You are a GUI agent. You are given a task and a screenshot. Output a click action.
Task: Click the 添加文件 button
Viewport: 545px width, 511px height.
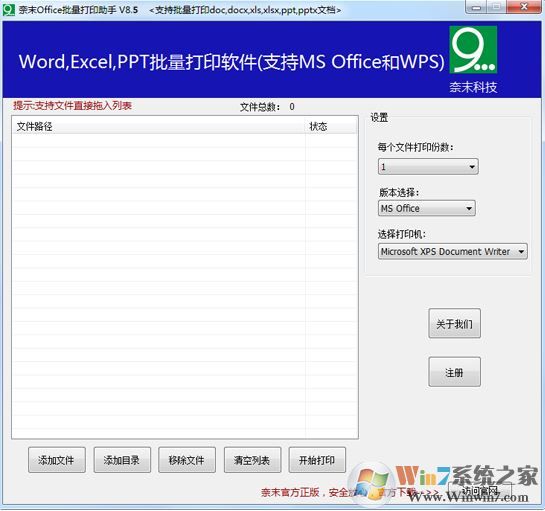click(x=57, y=460)
